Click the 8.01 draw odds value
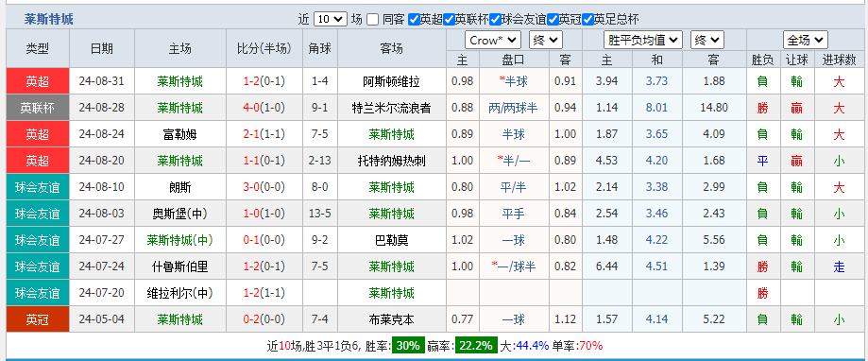This screenshot has height=361, width=868. coord(656,108)
